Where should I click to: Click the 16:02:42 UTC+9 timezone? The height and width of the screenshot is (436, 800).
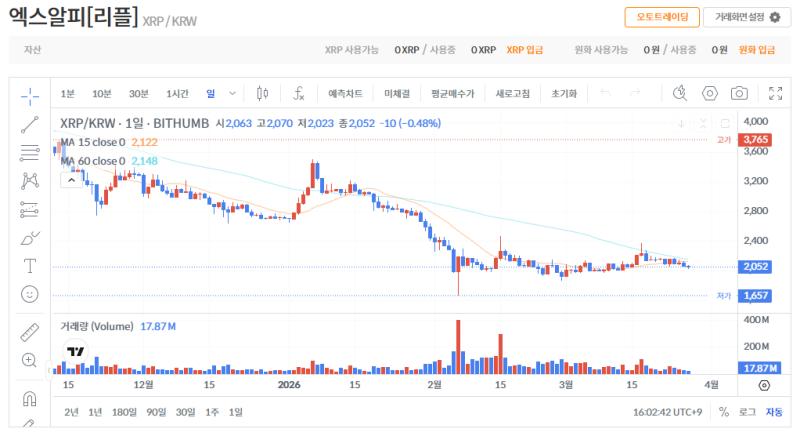coord(667,412)
